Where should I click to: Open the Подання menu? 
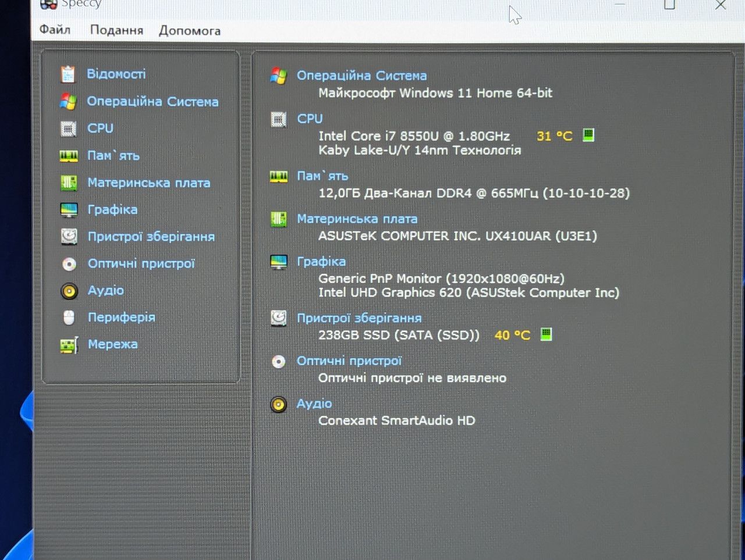click(116, 30)
